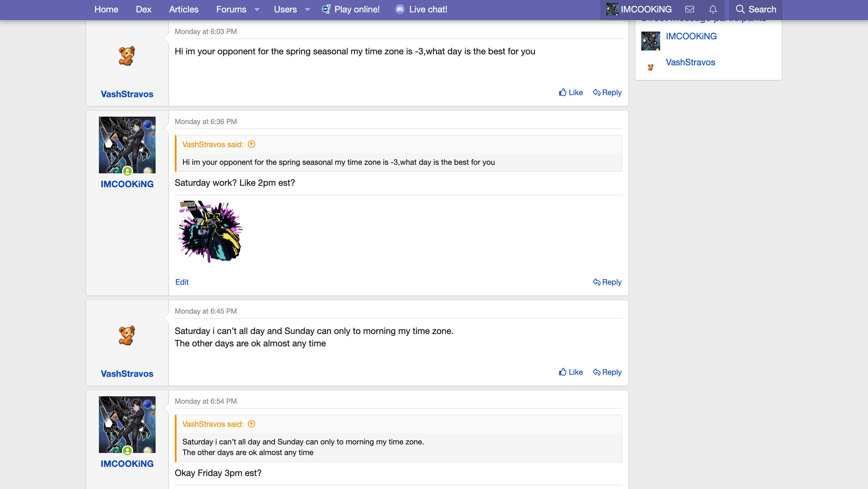Click the MF DOOM signature image
This screenshot has width=868, height=489.
coord(210,232)
